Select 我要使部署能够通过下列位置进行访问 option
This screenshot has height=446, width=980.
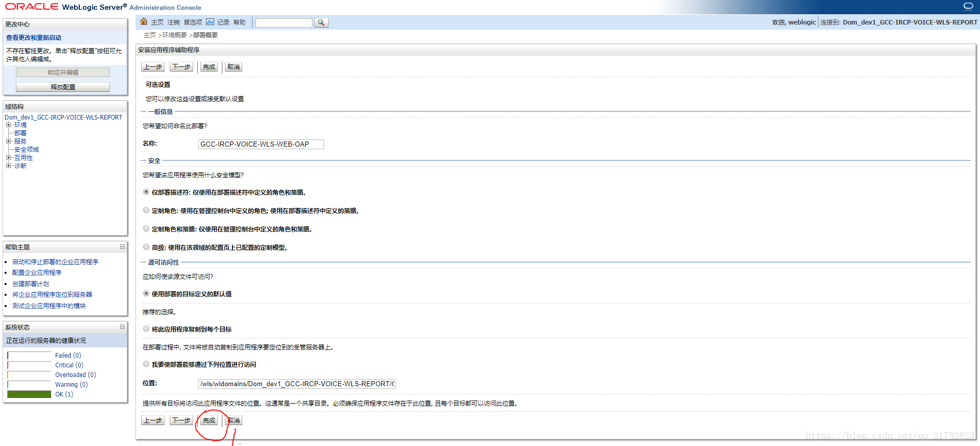coord(146,364)
